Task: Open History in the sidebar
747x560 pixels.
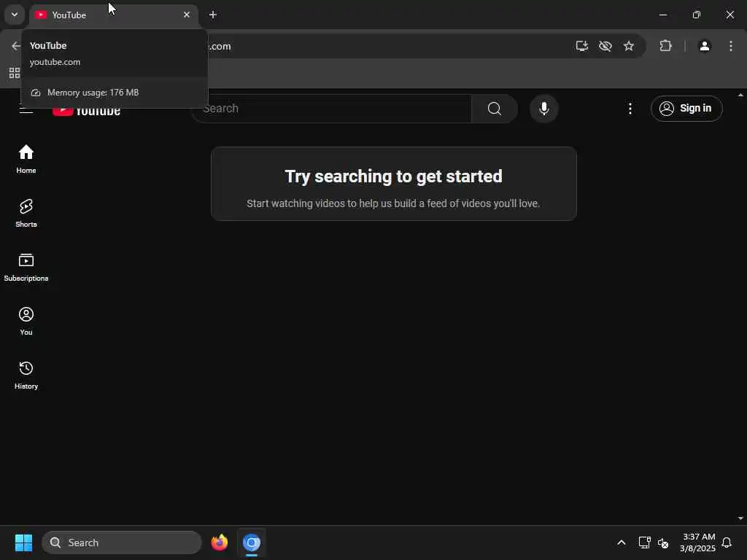Action: pyautogui.click(x=26, y=376)
